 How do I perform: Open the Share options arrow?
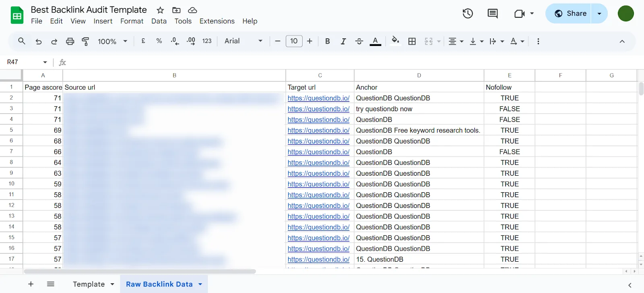(599, 14)
